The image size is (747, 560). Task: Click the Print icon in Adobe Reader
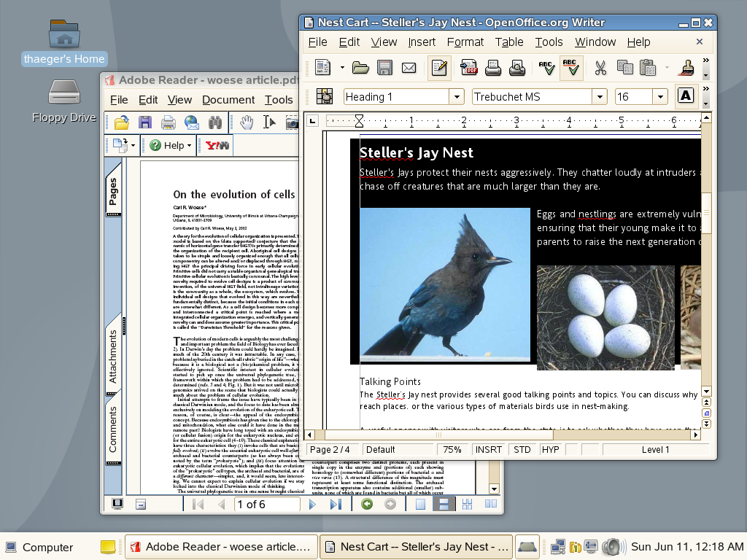(169, 122)
